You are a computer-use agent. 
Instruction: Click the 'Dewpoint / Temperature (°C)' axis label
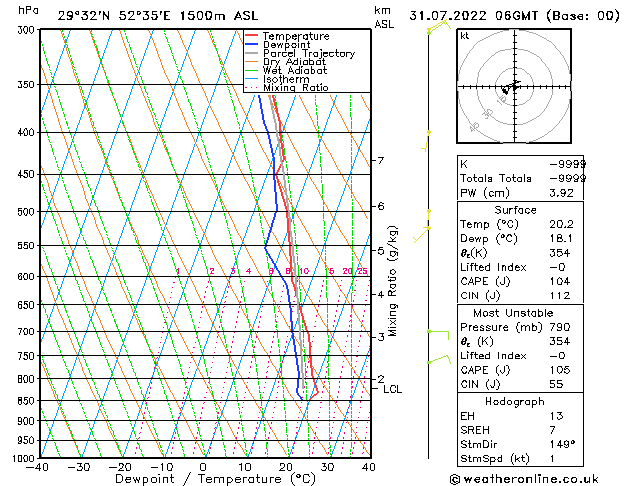click(203, 479)
